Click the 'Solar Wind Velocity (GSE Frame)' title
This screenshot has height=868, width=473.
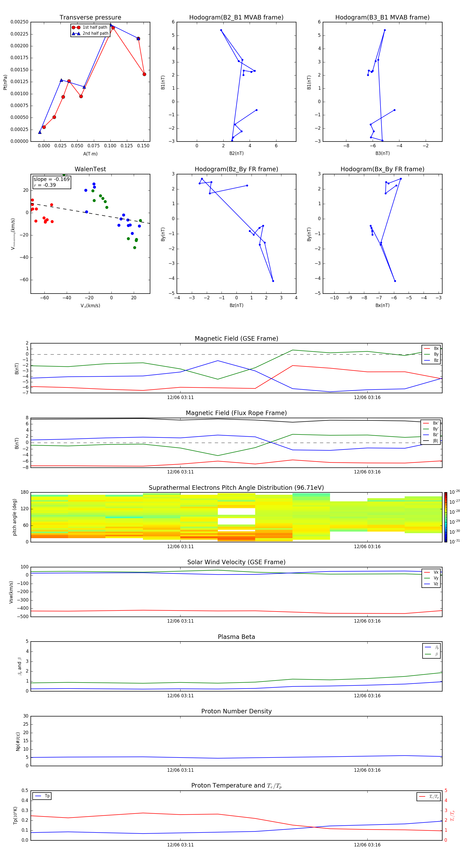[x=236, y=562]
